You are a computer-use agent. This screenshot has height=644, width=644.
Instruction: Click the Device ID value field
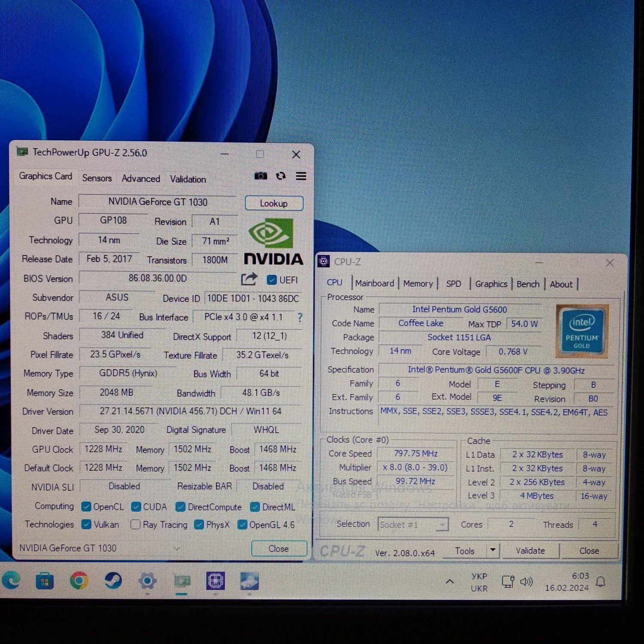point(253,298)
